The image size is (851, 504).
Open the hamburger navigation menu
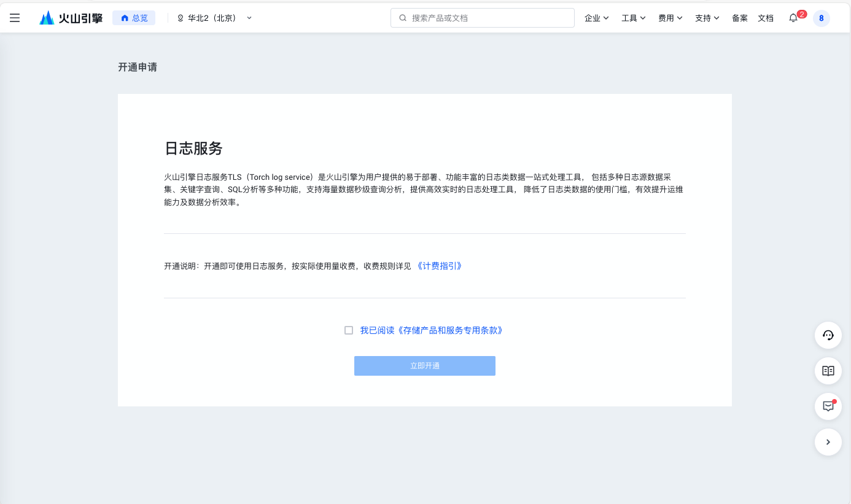pyautogui.click(x=15, y=18)
